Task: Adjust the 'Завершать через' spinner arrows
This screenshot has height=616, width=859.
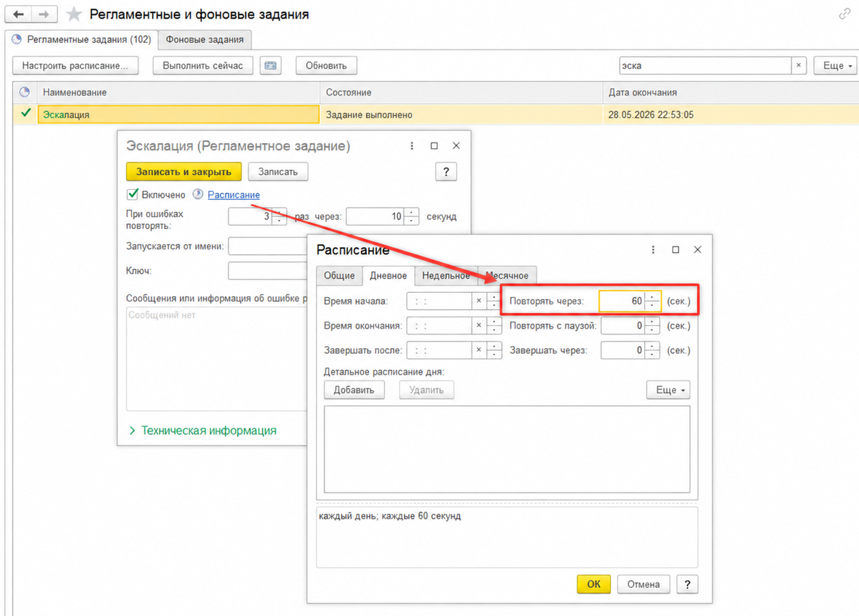Action: tap(652, 350)
